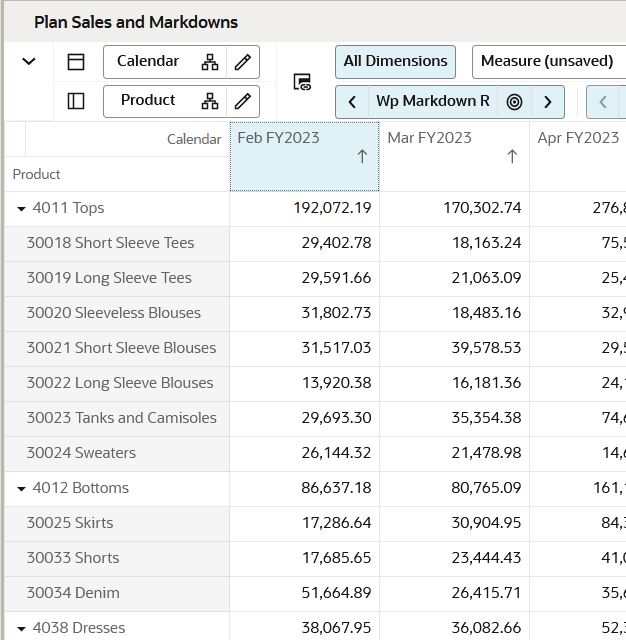The width and height of the screenshot is (626, 640).
Task: Click the Product edit pencil icon
Action: (x=242, y=101)
